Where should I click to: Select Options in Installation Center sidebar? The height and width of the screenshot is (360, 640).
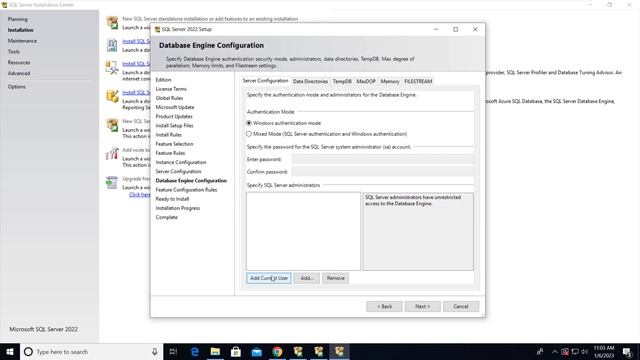pyautogui.click(x=16, y=87)
